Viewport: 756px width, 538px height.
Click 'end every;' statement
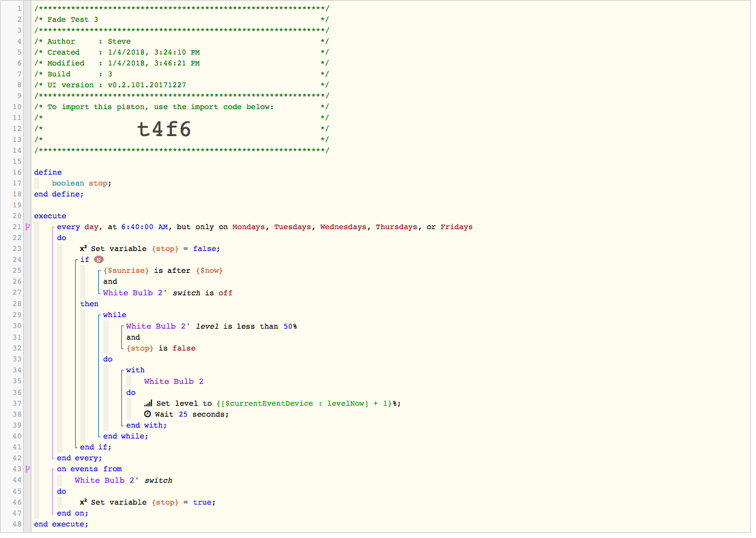pyautogui.click(x=80, y=458)
